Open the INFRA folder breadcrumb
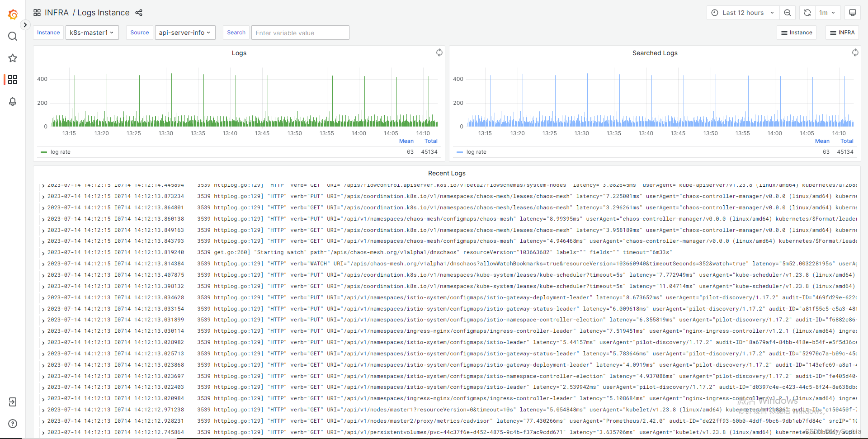 (x=57, y=13)
